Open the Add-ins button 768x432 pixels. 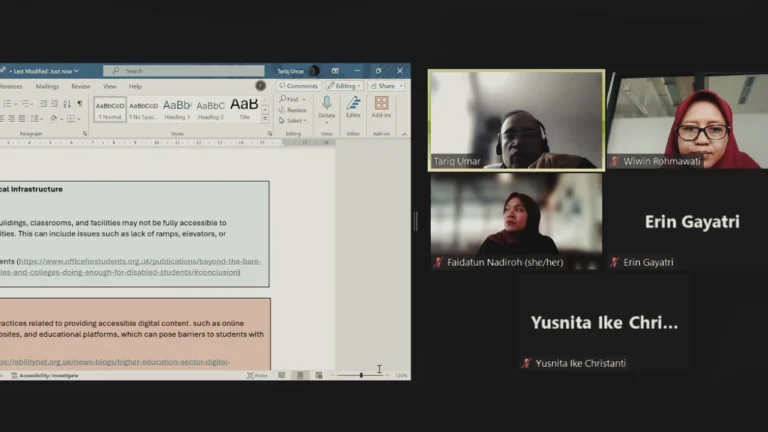click(381, 105)
